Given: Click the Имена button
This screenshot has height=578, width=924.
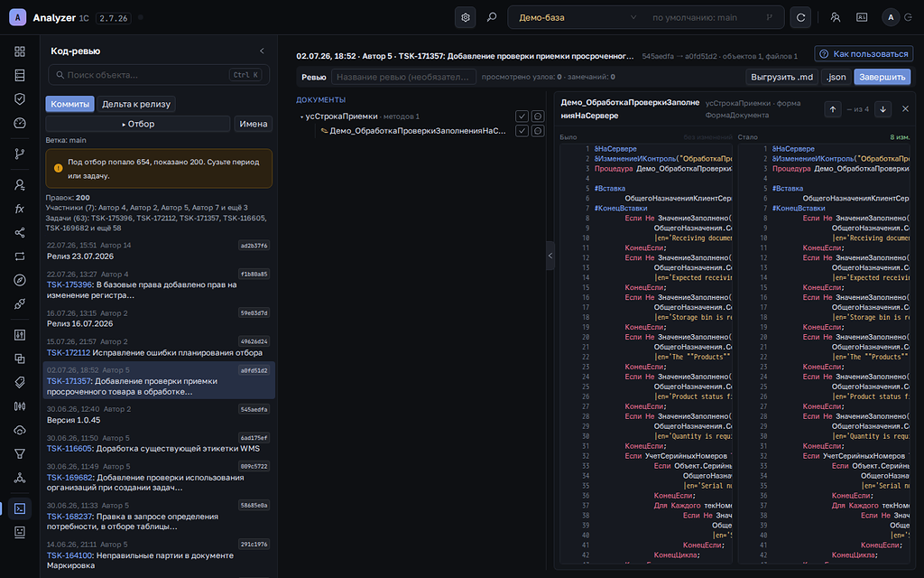Looking at the screenshot, I should 254,124.
